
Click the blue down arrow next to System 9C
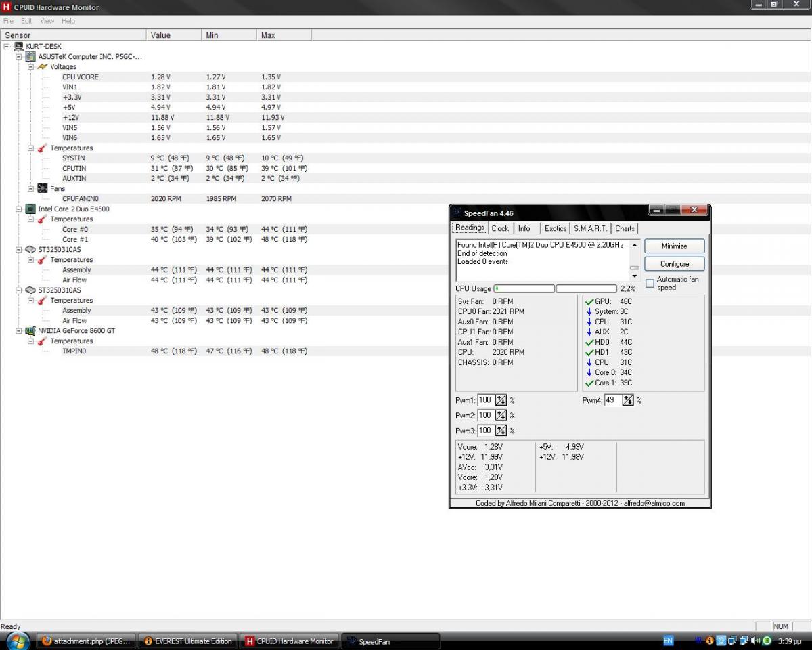589,311
